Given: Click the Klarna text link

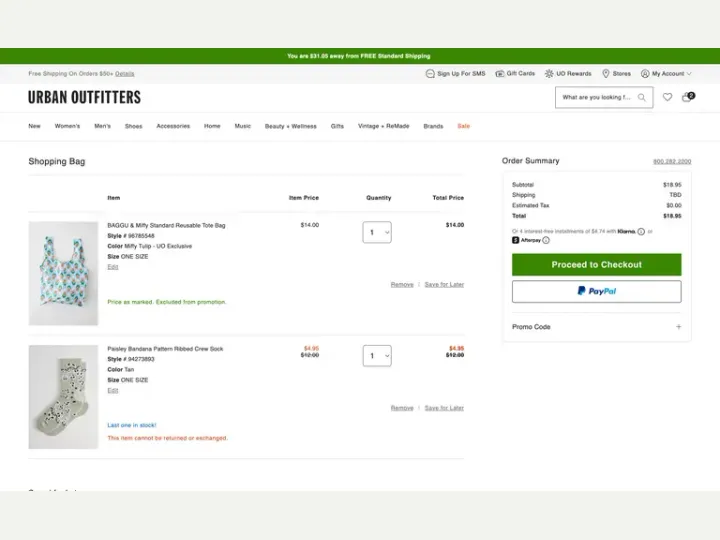Looking at the screenshot, I should tap(626, 231).
